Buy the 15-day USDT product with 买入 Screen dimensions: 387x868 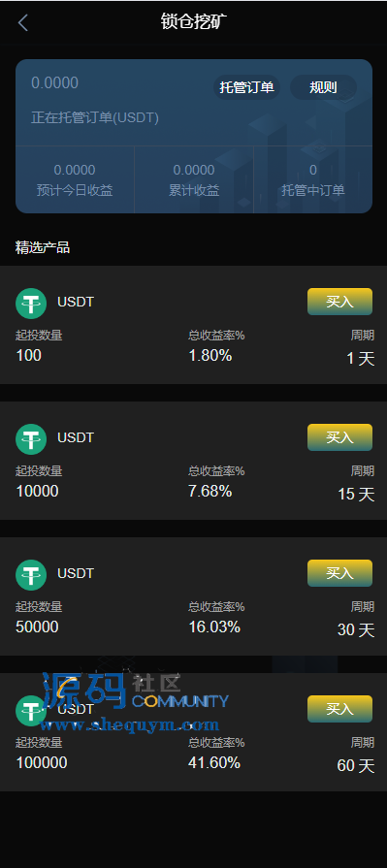pos(339,437)
